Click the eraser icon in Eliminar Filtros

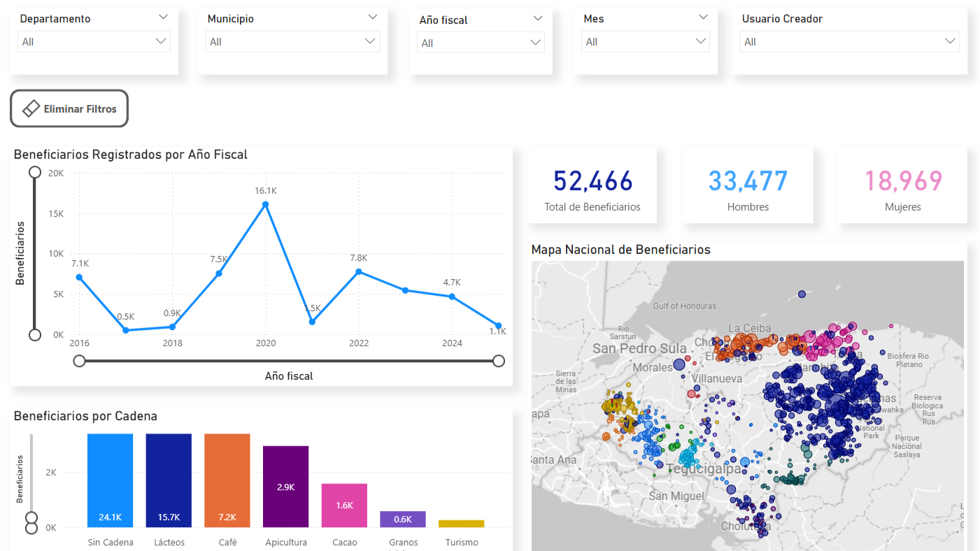click(x=31, y=108)
